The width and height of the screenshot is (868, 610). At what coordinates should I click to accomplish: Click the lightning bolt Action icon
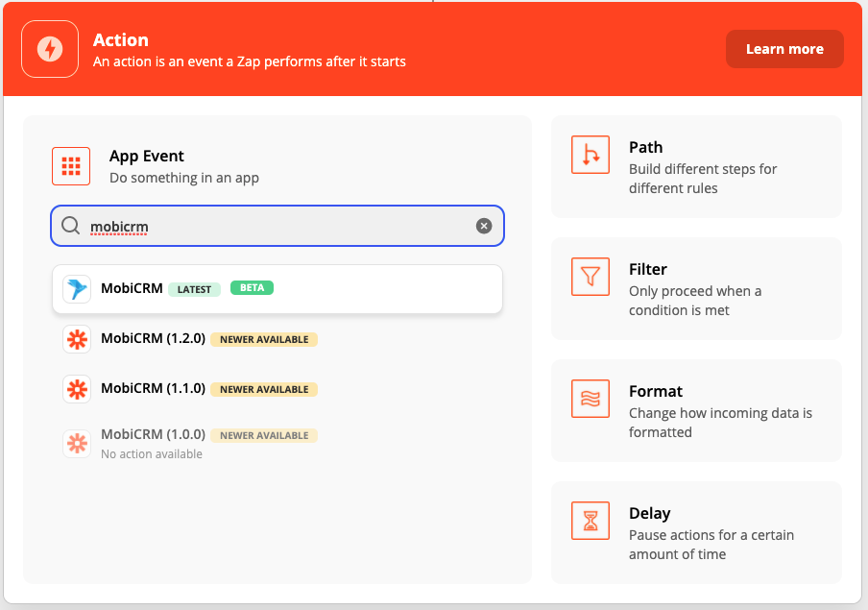pyautogui.click(x=50, y=49)
